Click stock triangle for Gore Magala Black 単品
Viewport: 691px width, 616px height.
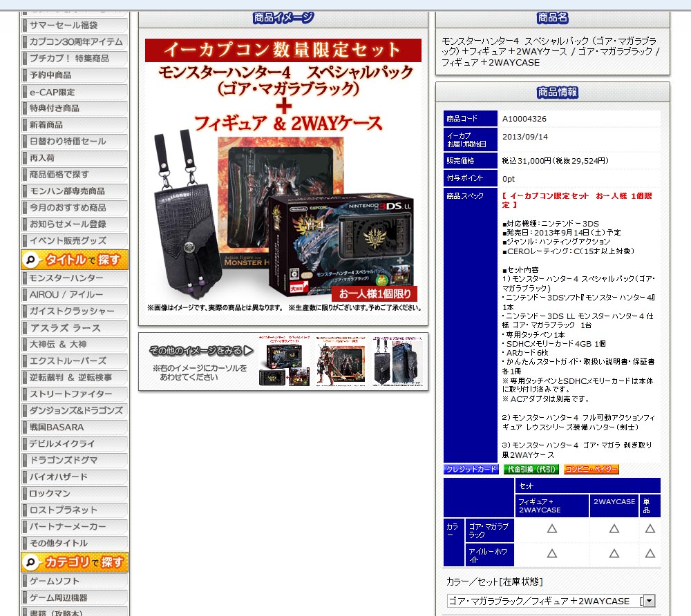pyautogui.click(x=650, y=529)
